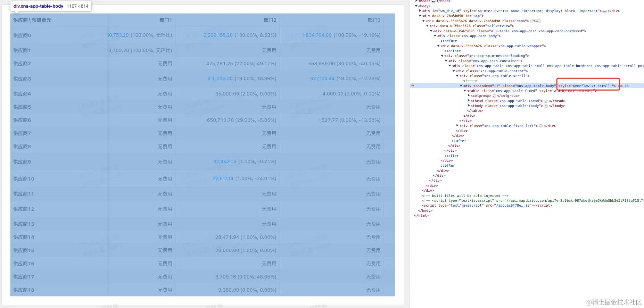Click the 475,281.25 (22.00%, 49.17%) cell
Image resolution: width=644 pixels, height=308 pixels.
pos(241,64)
